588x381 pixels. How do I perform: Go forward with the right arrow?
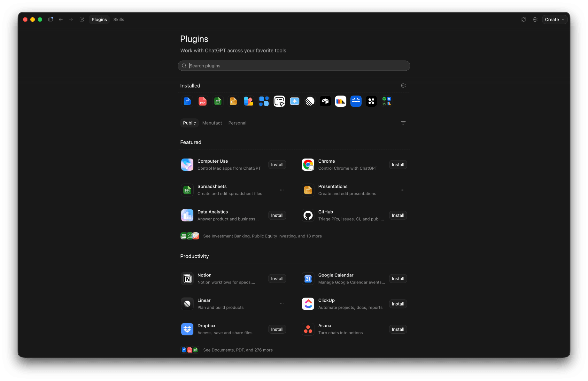pyautogui.click(x=71, y=19)
